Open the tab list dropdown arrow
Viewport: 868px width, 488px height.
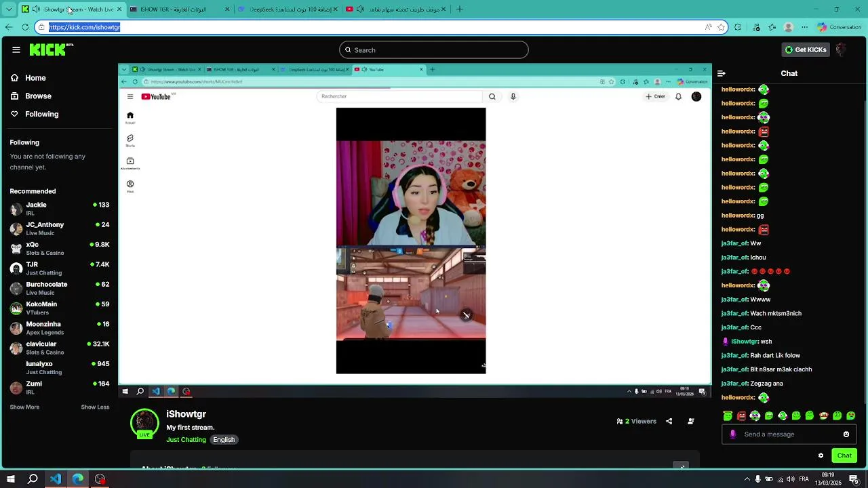pyautogui.click(x=9, y=9)
